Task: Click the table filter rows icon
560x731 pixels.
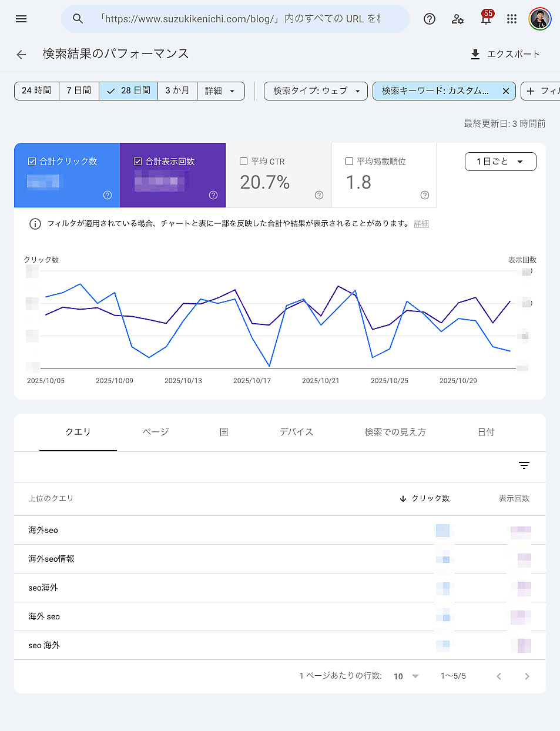Action: click(x=524, y=465)
